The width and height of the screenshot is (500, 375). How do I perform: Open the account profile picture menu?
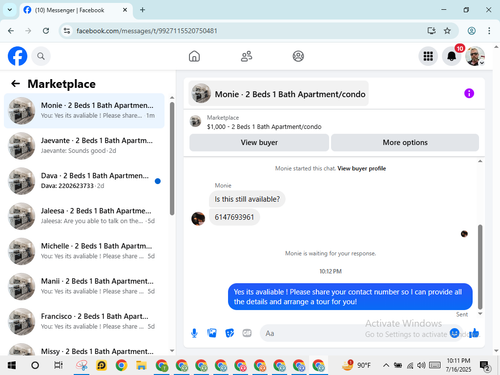click(x=475, y=56)
